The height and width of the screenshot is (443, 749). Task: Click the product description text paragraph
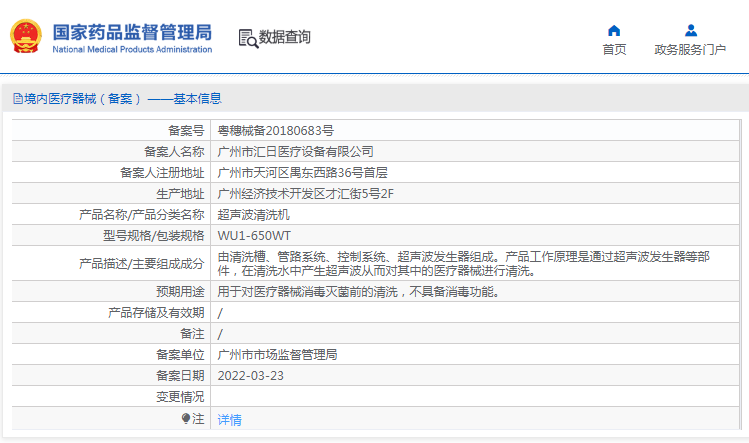(x=463, y=264)
